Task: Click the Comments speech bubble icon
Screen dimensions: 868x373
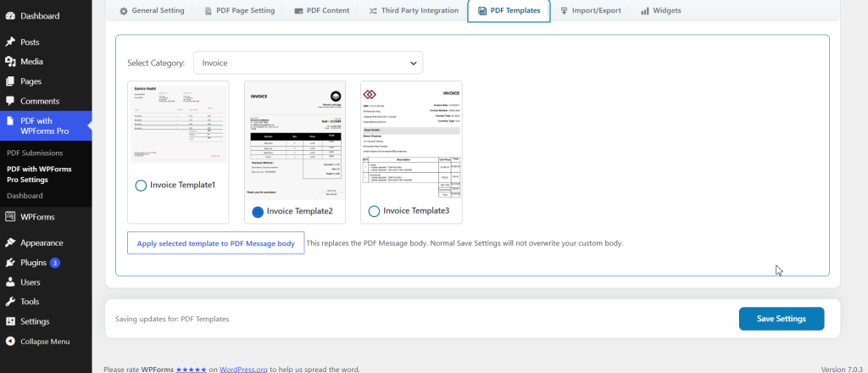Action: (10, 101)
